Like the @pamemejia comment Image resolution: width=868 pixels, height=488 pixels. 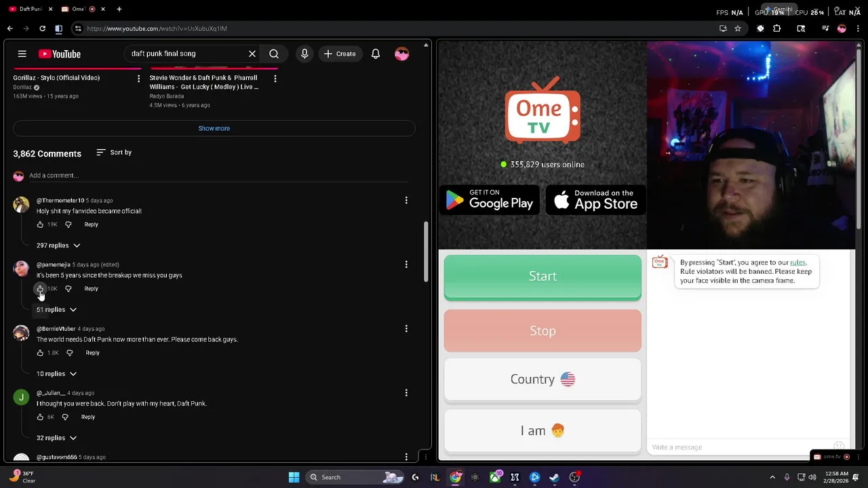[x=40, y=289]
